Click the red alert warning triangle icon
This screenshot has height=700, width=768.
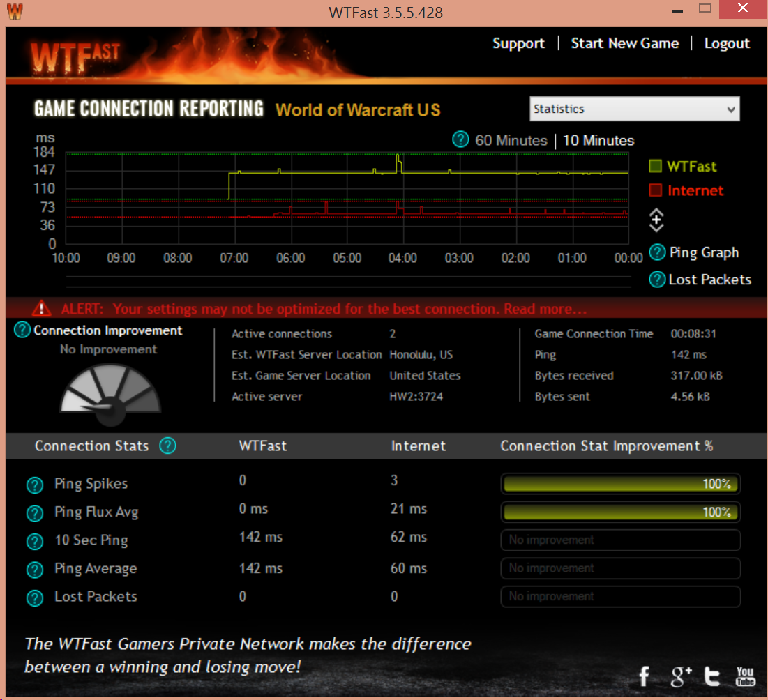click(42, 308)
